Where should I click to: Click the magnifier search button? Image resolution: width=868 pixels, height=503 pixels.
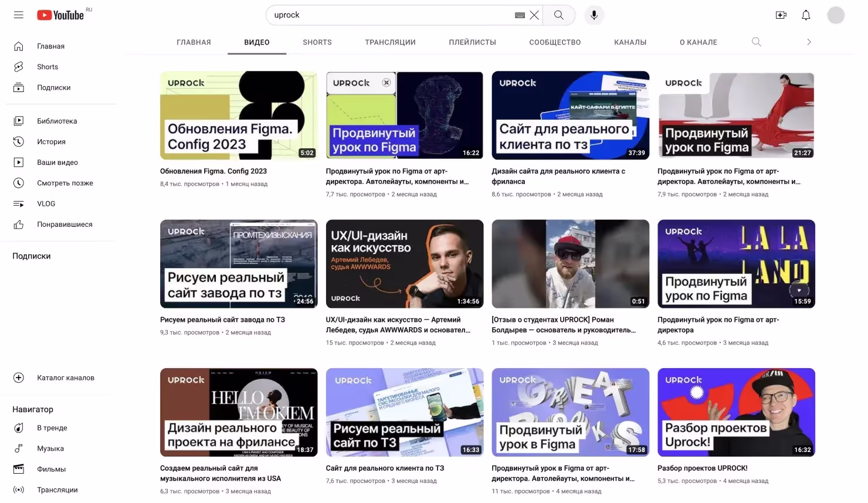coord(559,15)
